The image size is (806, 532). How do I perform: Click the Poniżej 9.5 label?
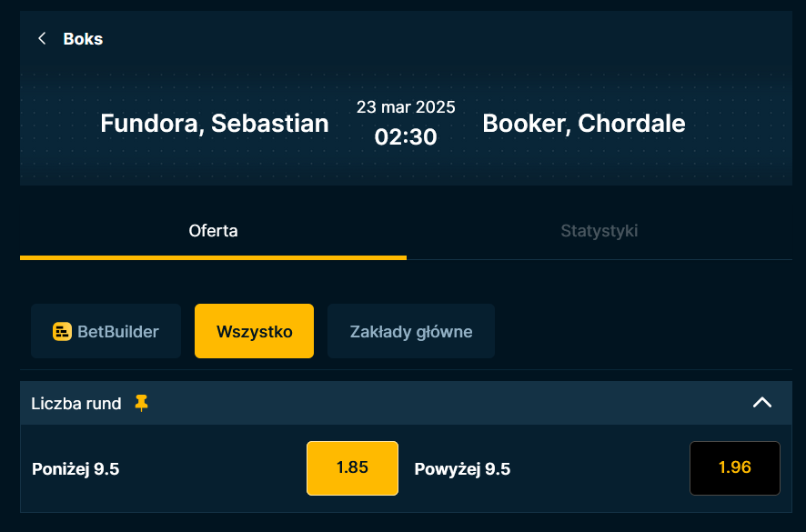tap(76, 469)
